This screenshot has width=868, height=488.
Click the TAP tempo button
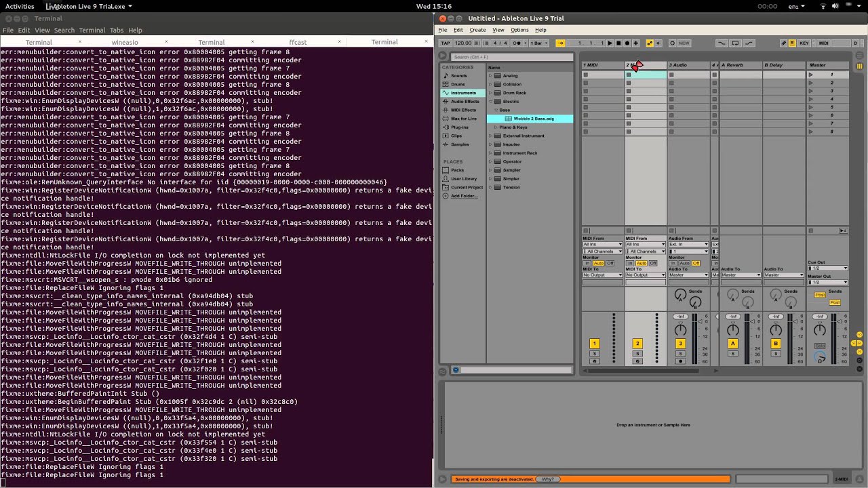point(445,43)
